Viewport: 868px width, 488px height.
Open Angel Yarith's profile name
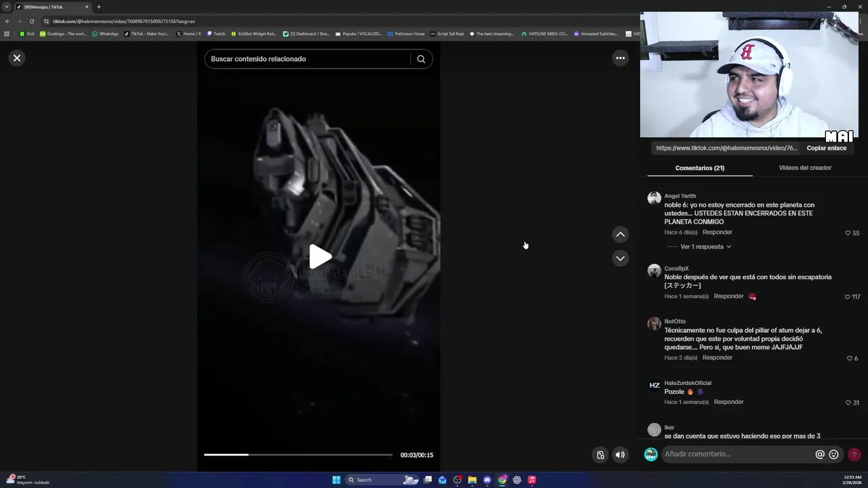point(680,196)
